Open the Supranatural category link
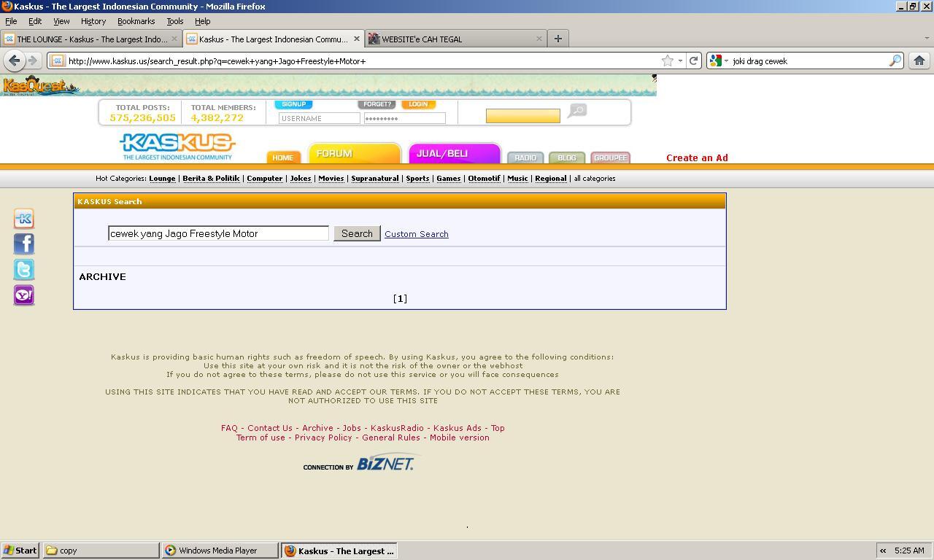The height and width of the screenshot is (560, 934). 374,178
